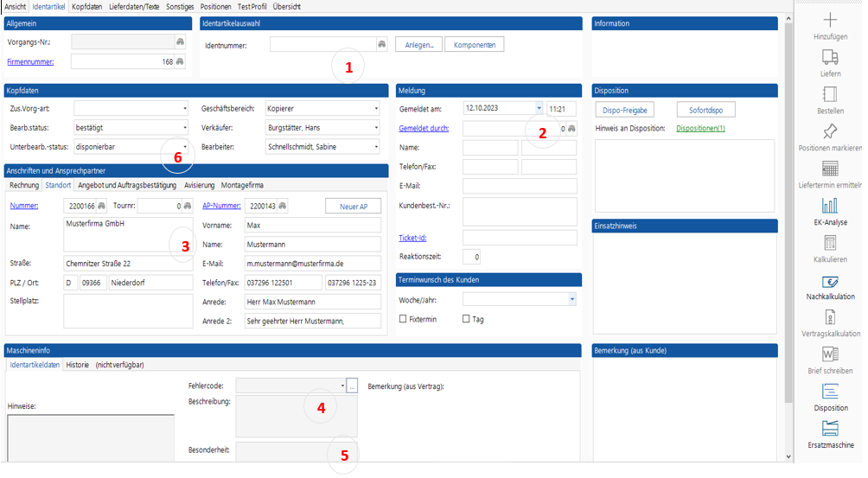The image size is (868, 478).
Task: Select the Ersatzmaschine icon
Action: point(830,429)
